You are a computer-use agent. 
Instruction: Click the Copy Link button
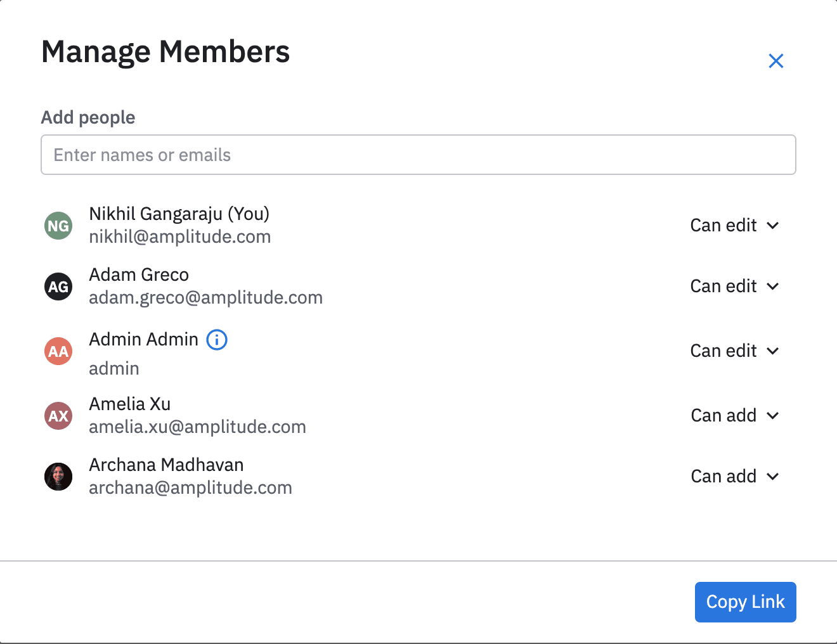click(x=746, y=602)
